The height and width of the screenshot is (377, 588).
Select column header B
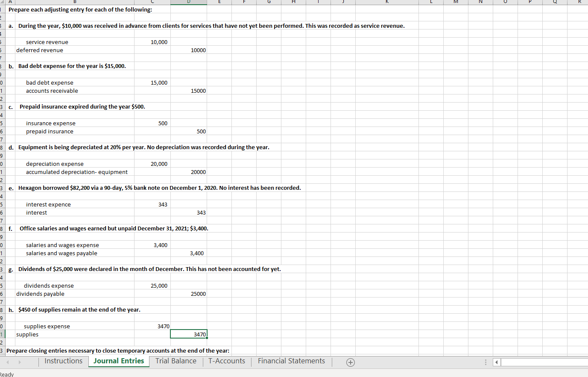[75, 2]
